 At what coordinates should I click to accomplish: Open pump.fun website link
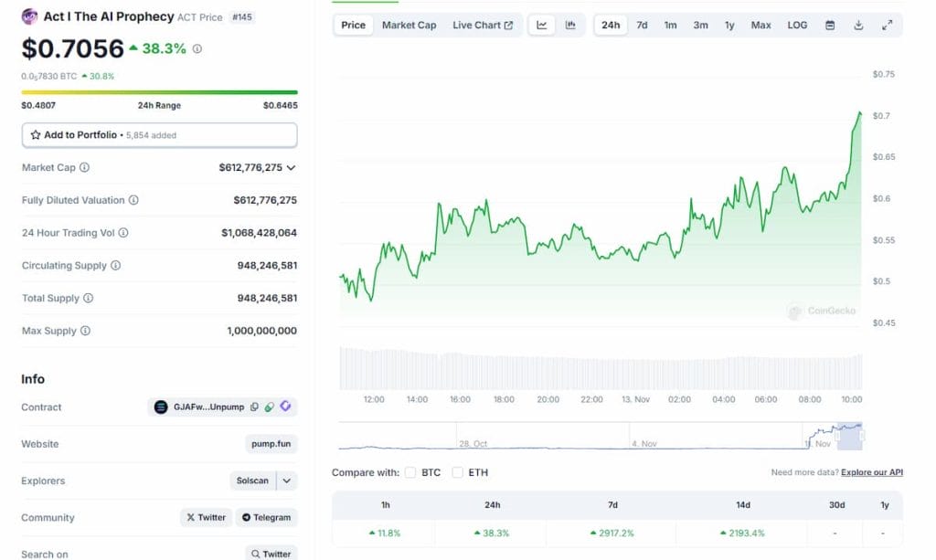tap(271, 444)
